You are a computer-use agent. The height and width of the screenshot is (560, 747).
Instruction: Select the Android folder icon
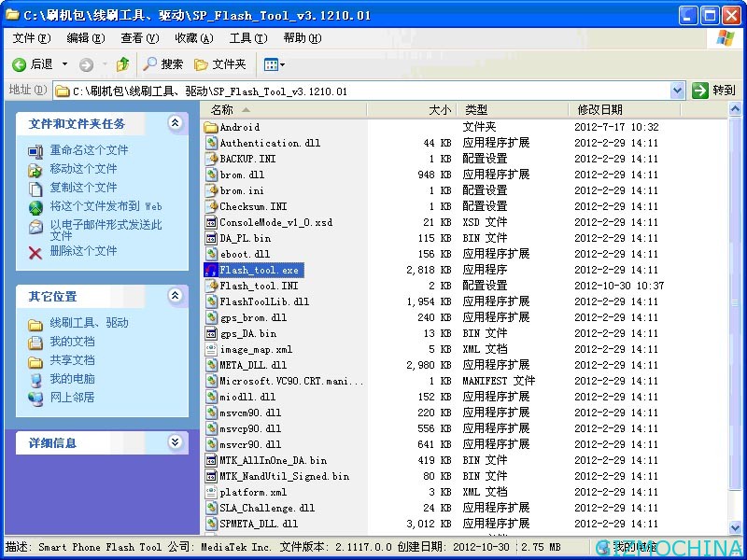(211, 127)
